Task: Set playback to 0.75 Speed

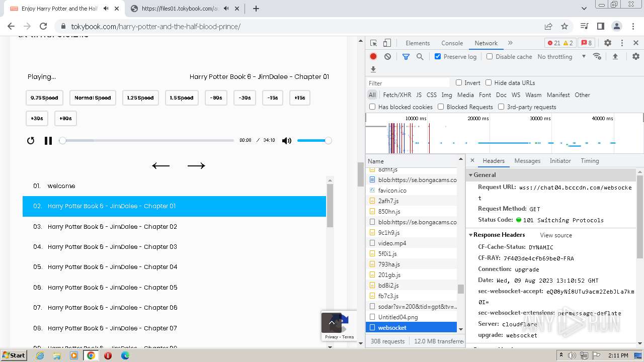Action: click(x=44, y=98)
